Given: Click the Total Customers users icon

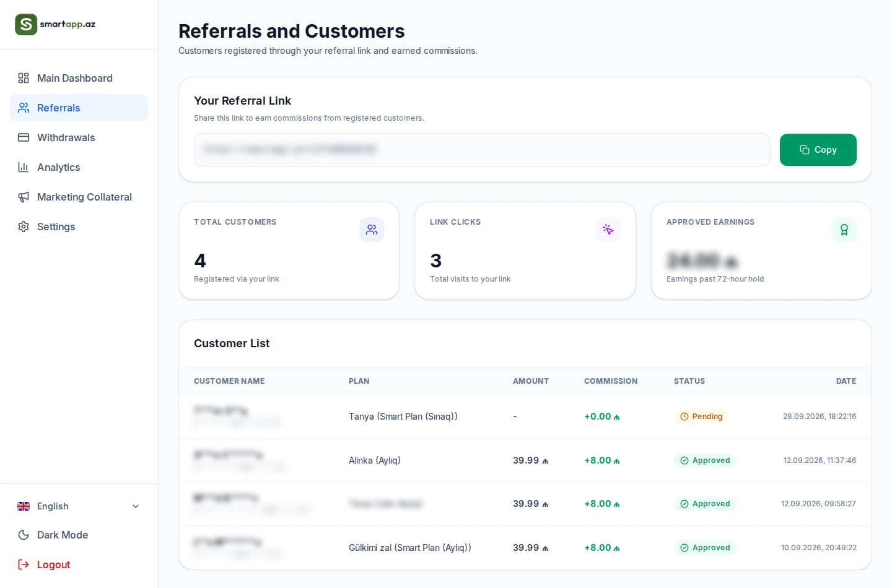Looking at the screenshot, I should 372,230.
